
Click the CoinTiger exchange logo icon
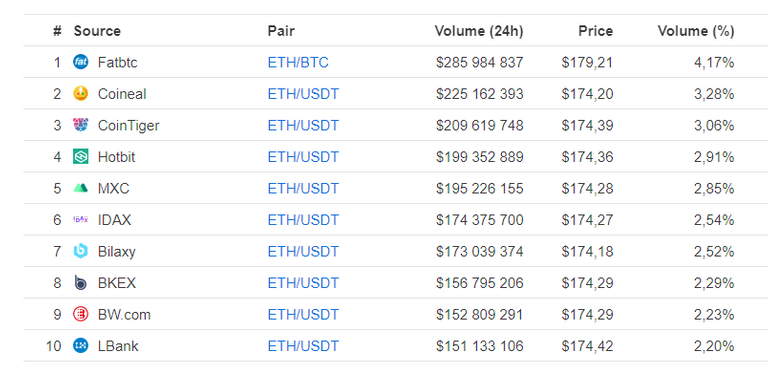click(x=81, y=125)
